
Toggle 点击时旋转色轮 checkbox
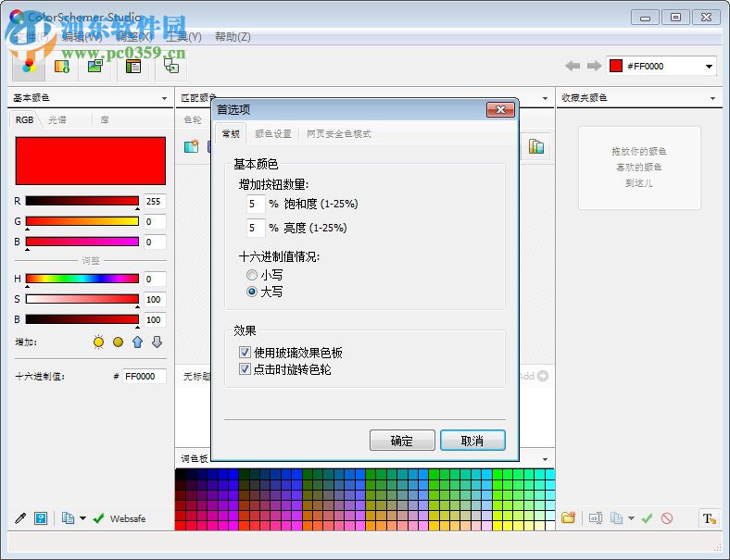pyautogui.click(x=245, y=368)
